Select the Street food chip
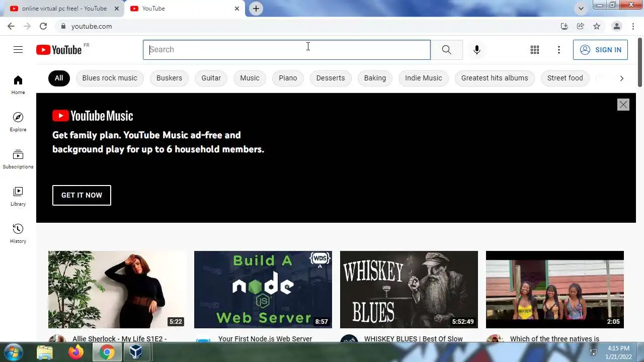Screen dimensions: 644x362 click(565, 78)
